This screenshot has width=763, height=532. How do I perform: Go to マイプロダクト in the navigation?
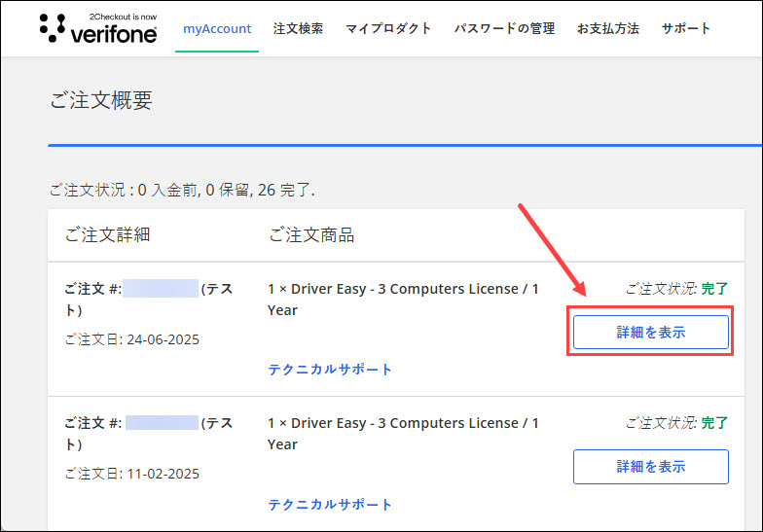tap(388, 29)
